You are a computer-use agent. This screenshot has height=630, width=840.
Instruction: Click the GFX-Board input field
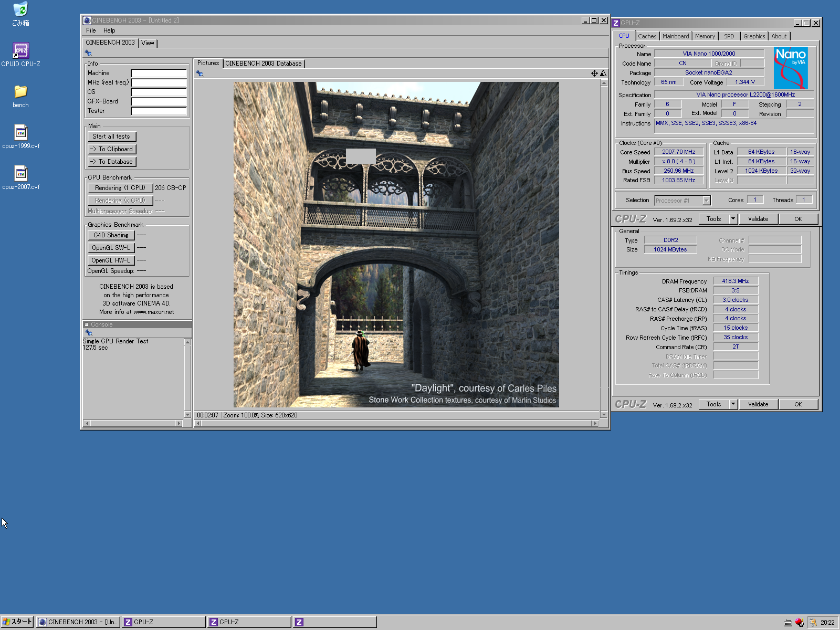point(159,102)
